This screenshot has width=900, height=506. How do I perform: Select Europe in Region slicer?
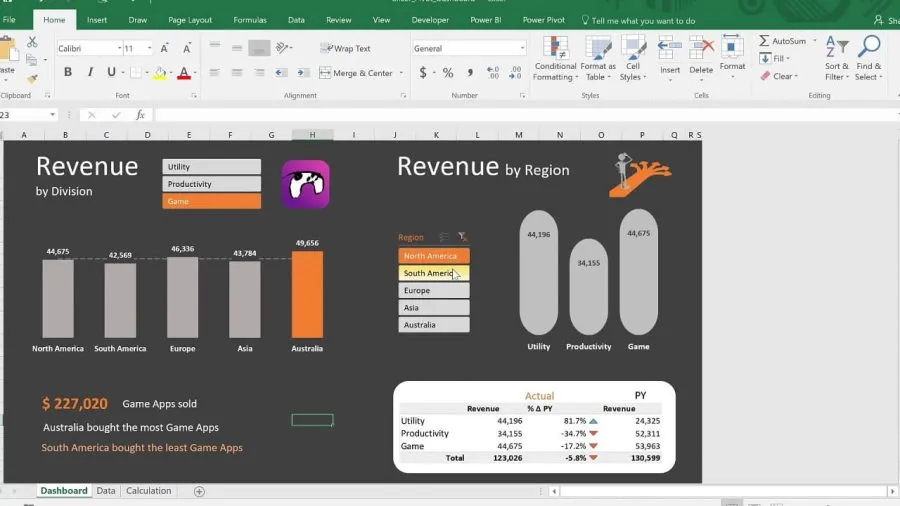point(434,290)
